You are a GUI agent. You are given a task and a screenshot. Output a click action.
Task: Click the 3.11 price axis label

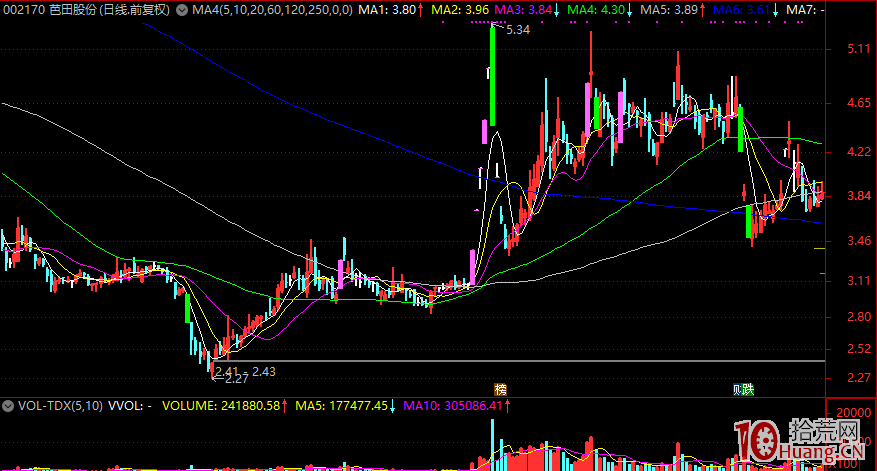tap(859, 281)
